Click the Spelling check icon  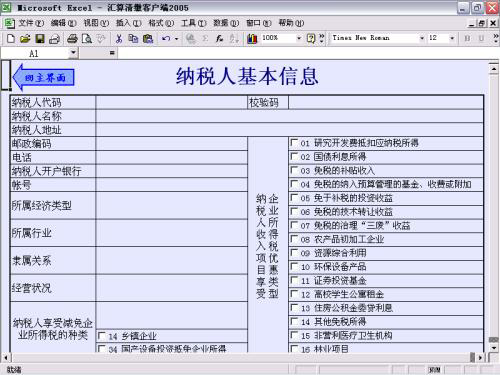pyautogui.click(x=101, y=39)
